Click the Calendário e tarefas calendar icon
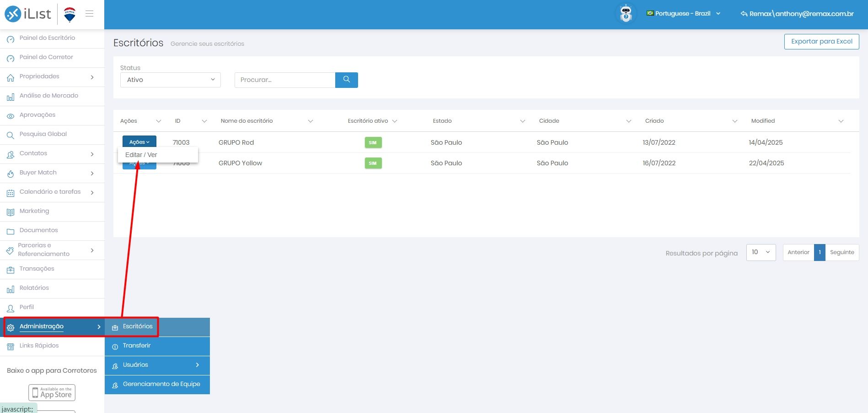This screenshot has height=413, width=868. 11,193
